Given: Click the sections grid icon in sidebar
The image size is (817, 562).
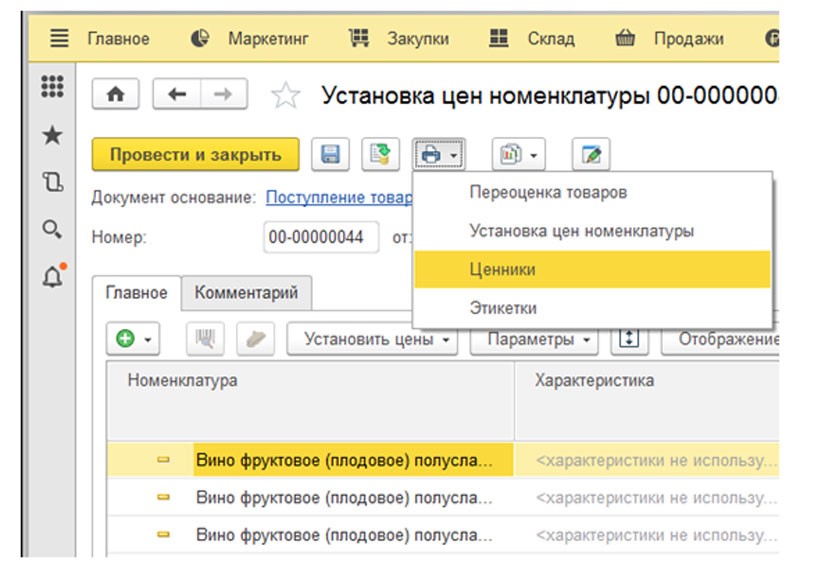Looking at the screenshot, I should tap(52, 88).
